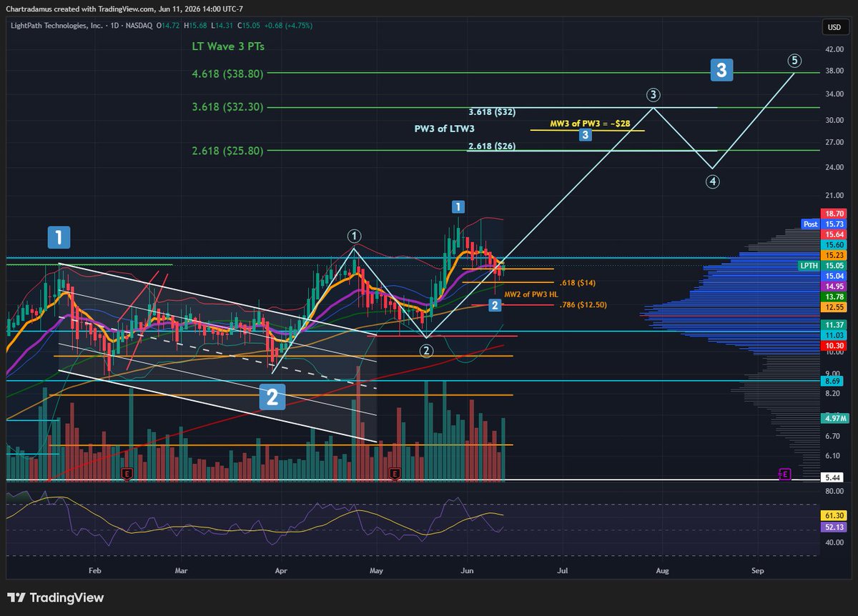The image size is (858, 616).
Task: Click the H15.68 high value in legend
Action: 195,25
